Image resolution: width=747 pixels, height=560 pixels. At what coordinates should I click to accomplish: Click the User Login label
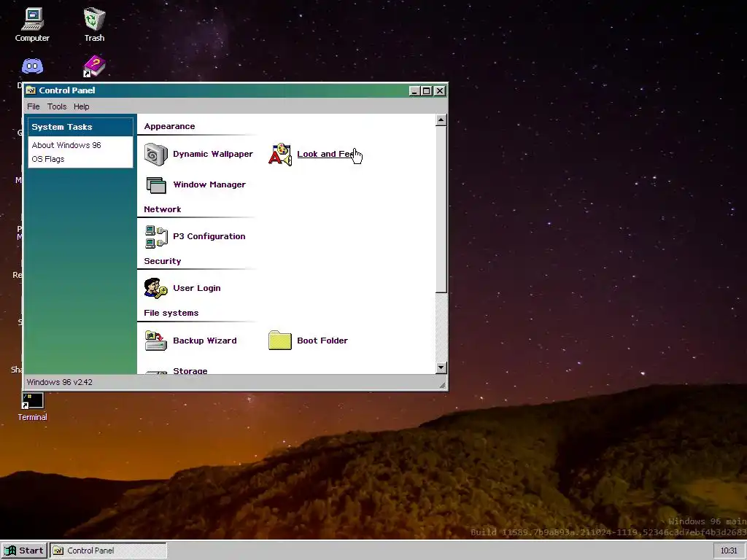pos(197,288)
